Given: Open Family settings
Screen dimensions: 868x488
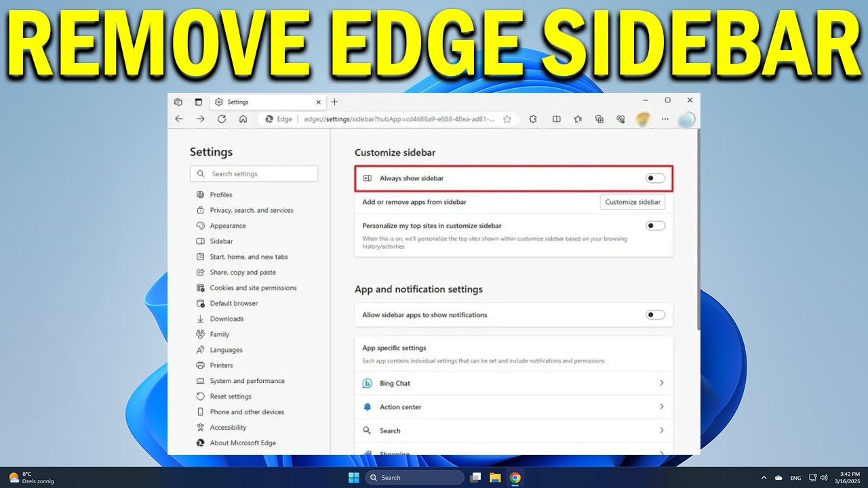Looking at the screenshot, I should [x=219, y=334].
